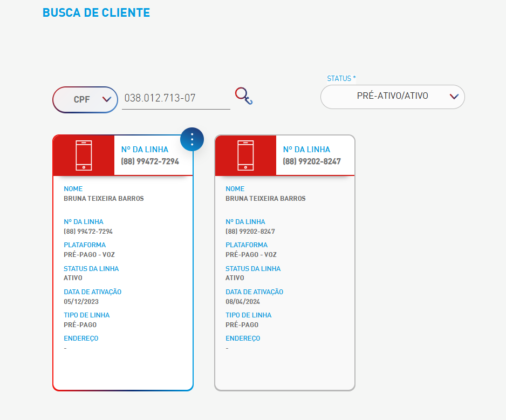Click ENDEREÇO label on 99202-8247 card

pos(243,338)
